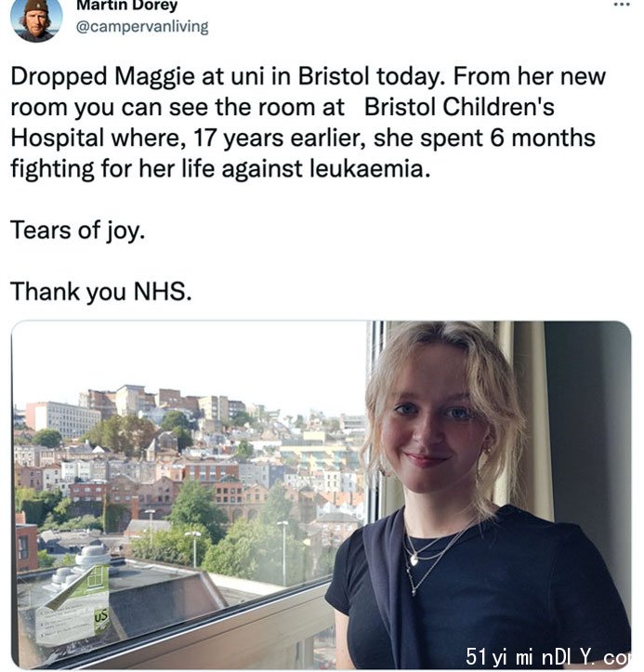
Task: Click the large white hilltop building in photo
Action: coord(63,418)
